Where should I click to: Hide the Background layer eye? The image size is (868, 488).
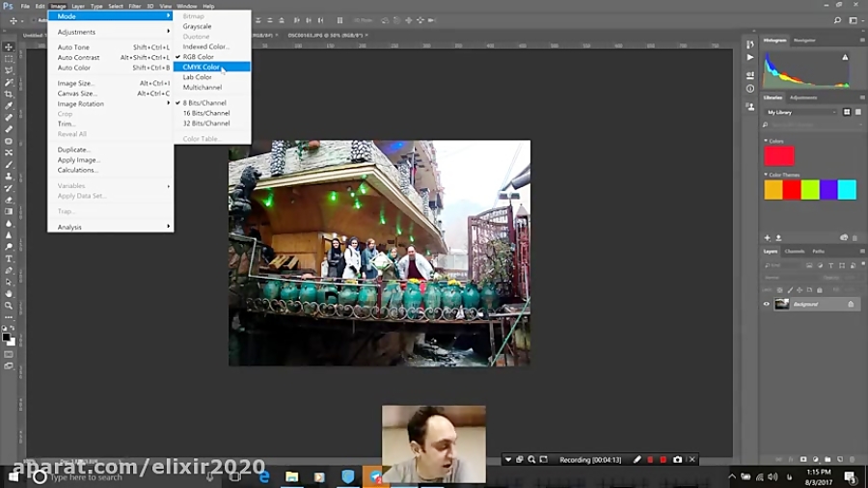(x=767, y=305)
